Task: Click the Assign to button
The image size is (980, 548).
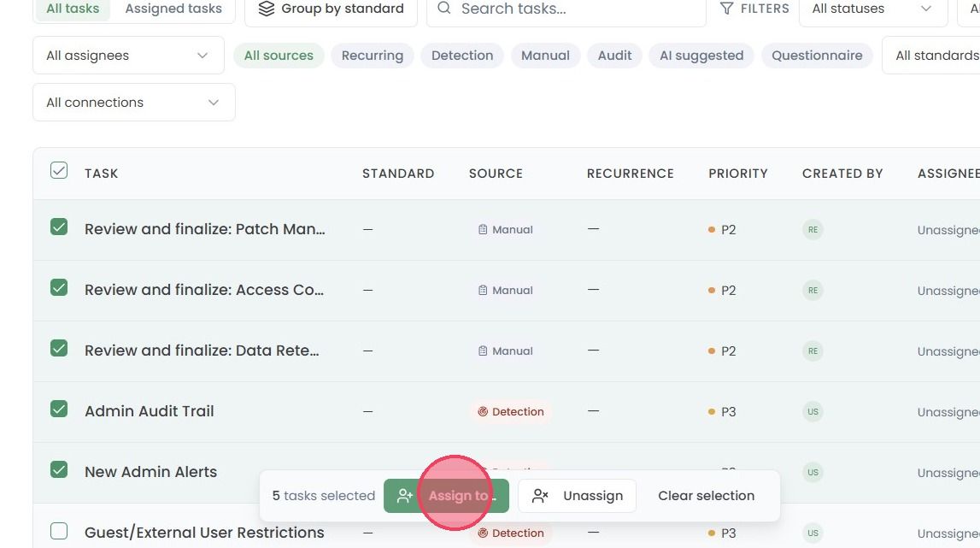Action: (446, 496)
